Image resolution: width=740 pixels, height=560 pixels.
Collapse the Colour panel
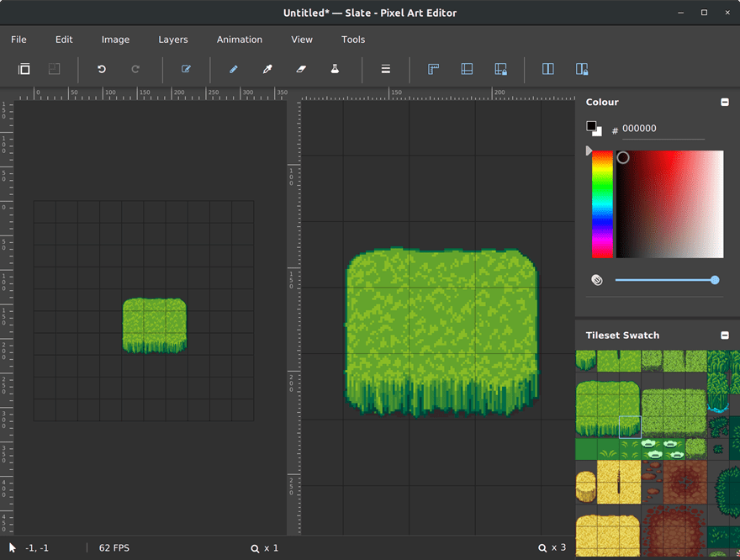tap(724, 102)
